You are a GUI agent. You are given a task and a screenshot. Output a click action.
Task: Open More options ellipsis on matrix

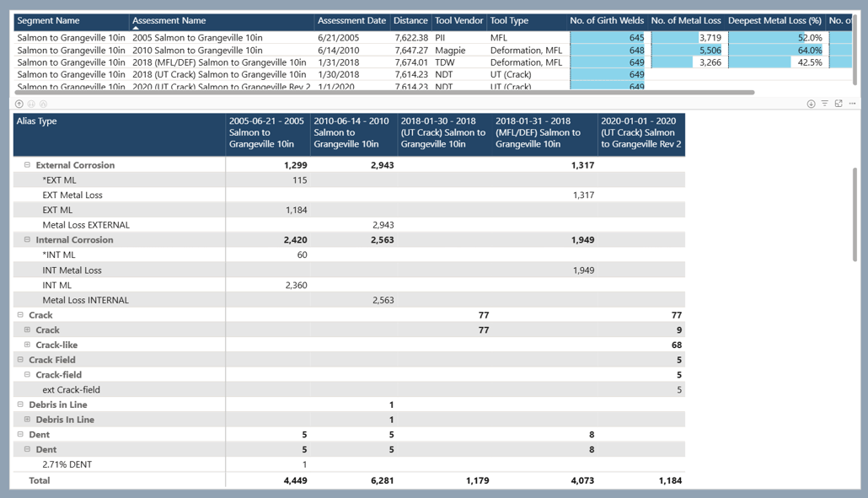(x=852, y=104)
